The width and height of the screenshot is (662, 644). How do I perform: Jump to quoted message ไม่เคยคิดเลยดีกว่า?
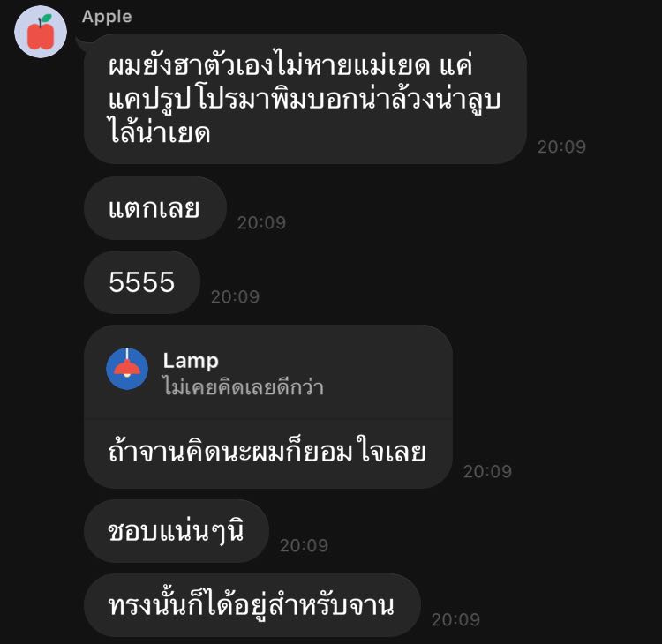tap(244, 387)
